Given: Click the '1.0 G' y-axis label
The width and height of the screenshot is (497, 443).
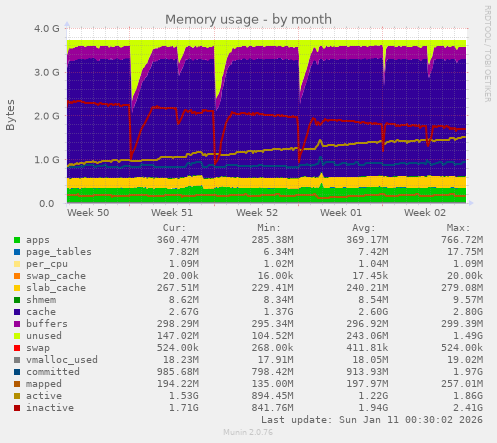Looking at the screenshot, I should 47,160.
